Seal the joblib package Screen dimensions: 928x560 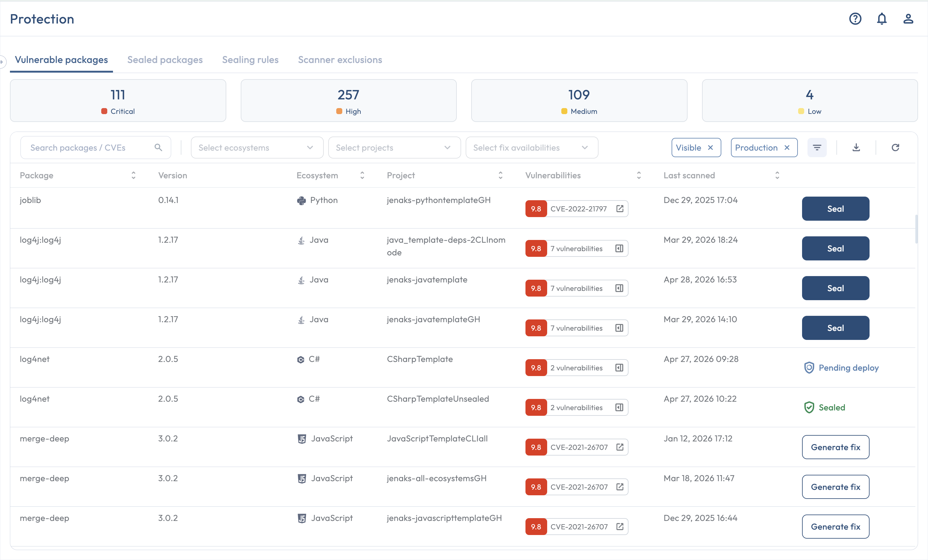click(835, 208)
